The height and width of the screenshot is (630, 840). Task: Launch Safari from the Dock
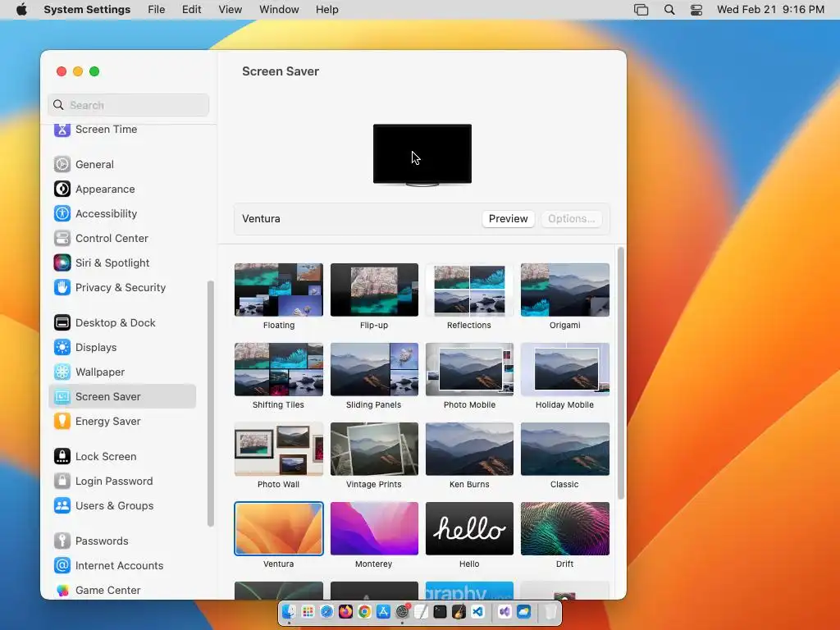pyautogui.click(x=326, y=612)
